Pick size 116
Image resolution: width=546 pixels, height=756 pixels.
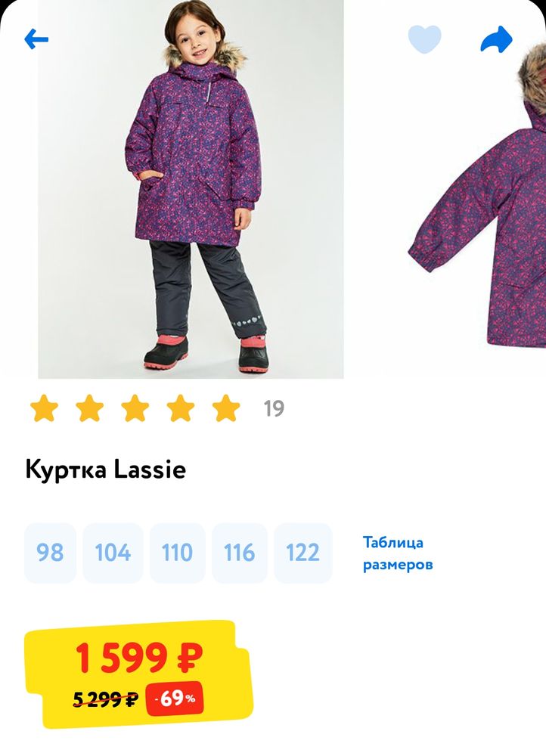click(x=240, y=553)
